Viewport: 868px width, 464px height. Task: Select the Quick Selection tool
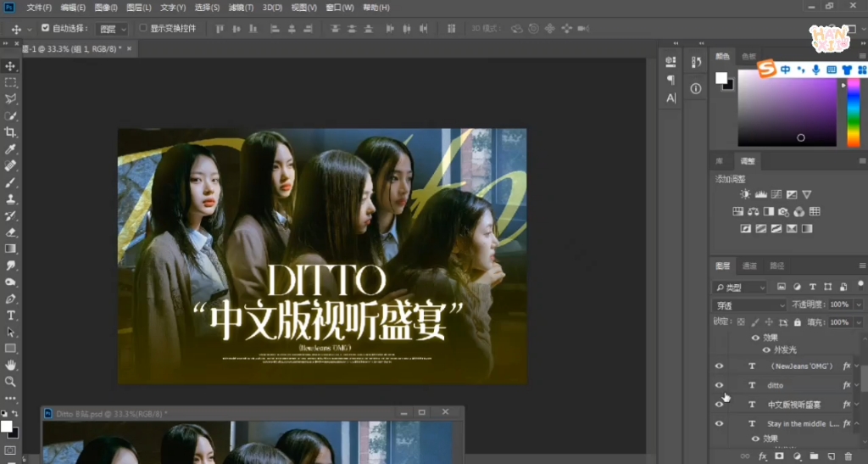point(10,115)
